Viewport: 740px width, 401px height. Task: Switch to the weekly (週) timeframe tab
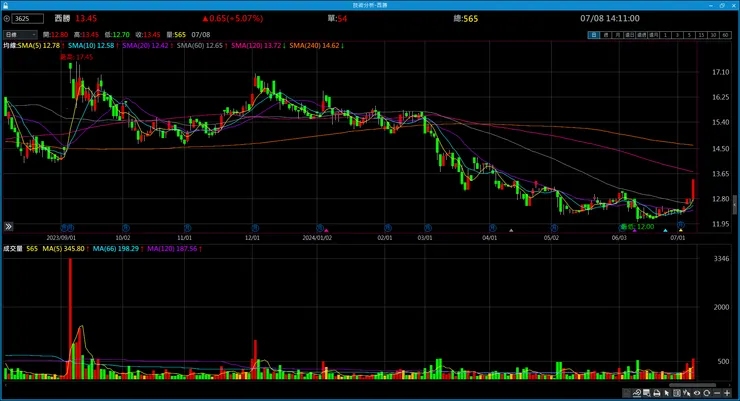[x=606, y=35]
